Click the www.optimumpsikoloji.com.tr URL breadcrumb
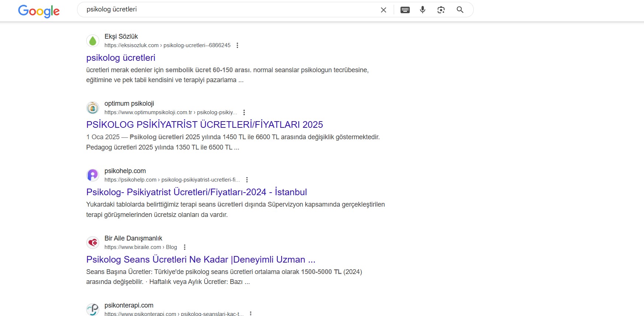The image size is (644, 316). 171,112
